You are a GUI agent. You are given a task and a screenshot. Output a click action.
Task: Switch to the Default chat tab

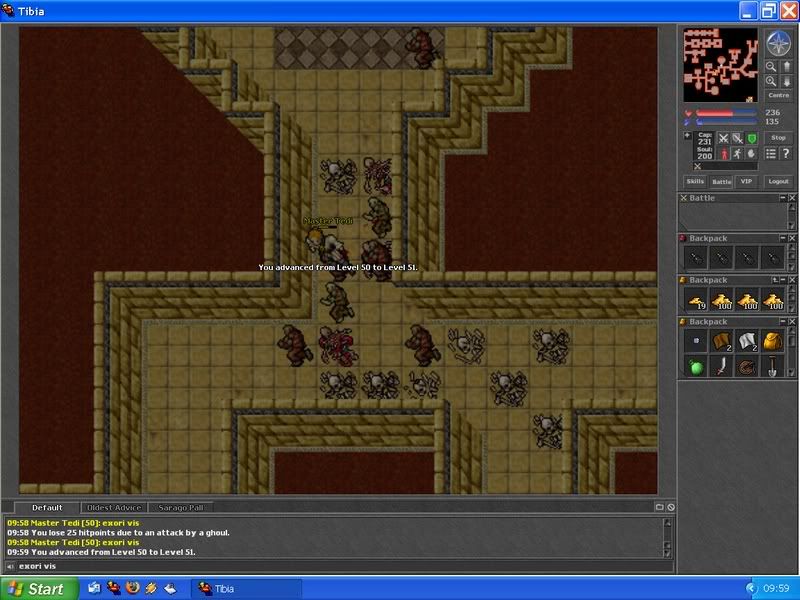point(47,508)
